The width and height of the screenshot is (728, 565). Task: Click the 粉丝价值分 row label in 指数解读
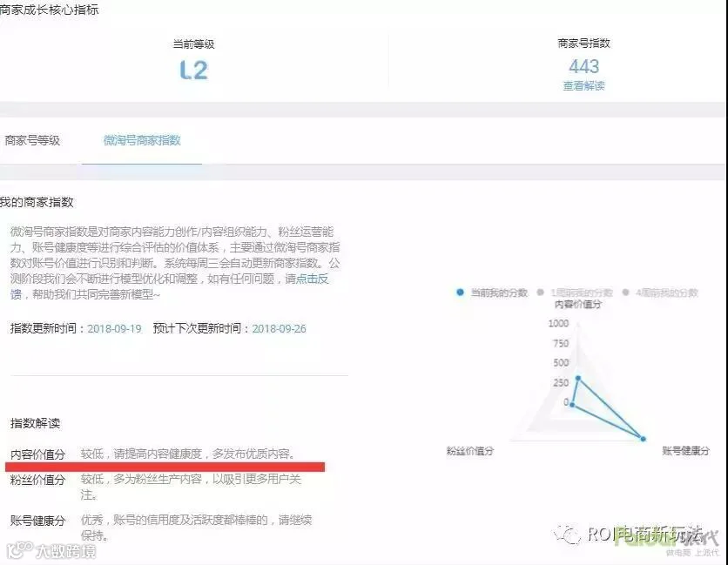click(37, 480)
